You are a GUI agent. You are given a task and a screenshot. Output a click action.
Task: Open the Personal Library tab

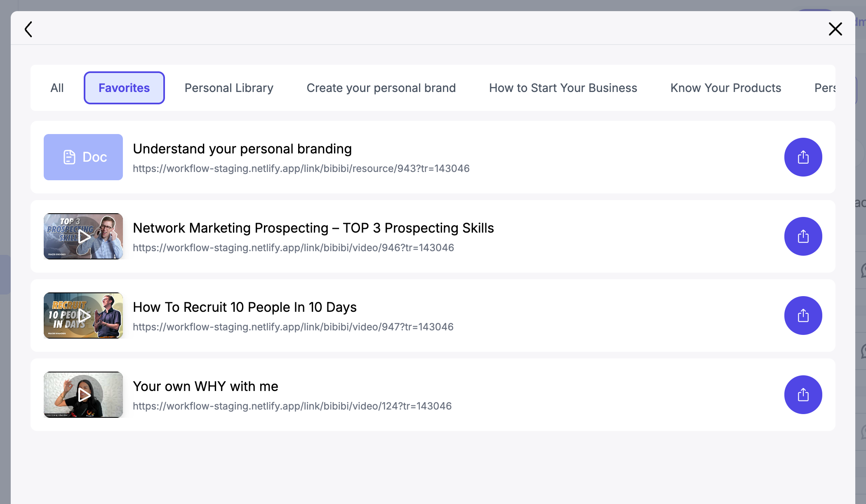click(x=229, y=88)
